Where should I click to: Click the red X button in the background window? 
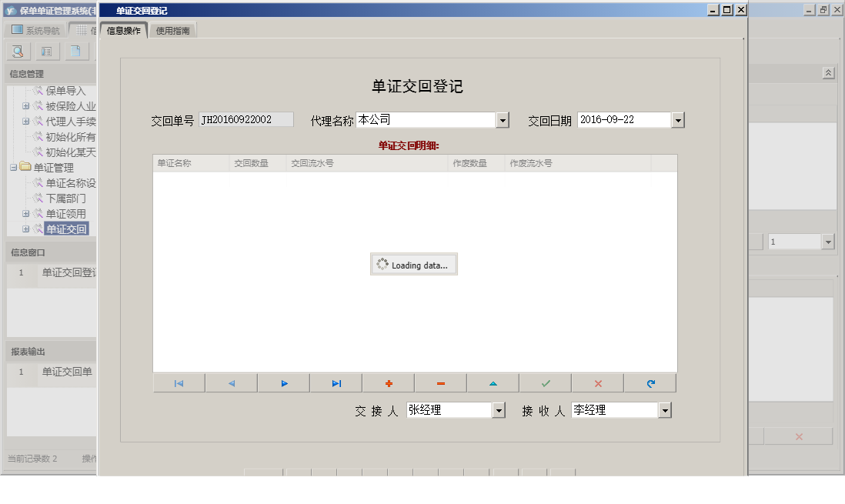[x=799, y=436]
